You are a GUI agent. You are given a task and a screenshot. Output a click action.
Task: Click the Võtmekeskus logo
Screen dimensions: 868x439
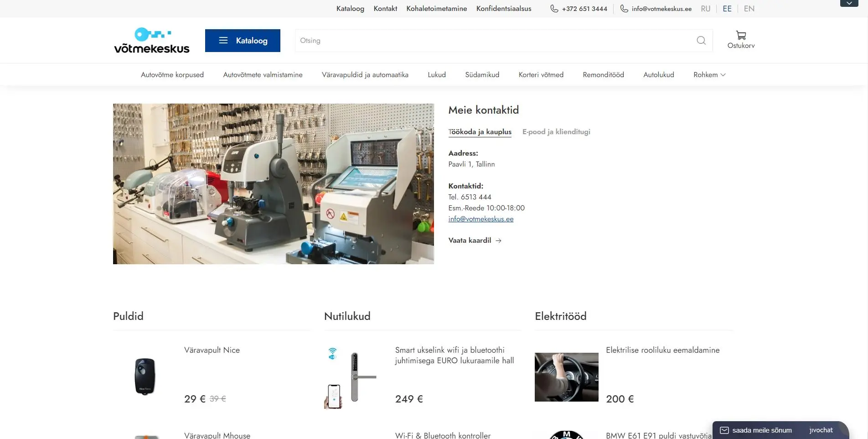pyautogui.click(x=152, y=41)
